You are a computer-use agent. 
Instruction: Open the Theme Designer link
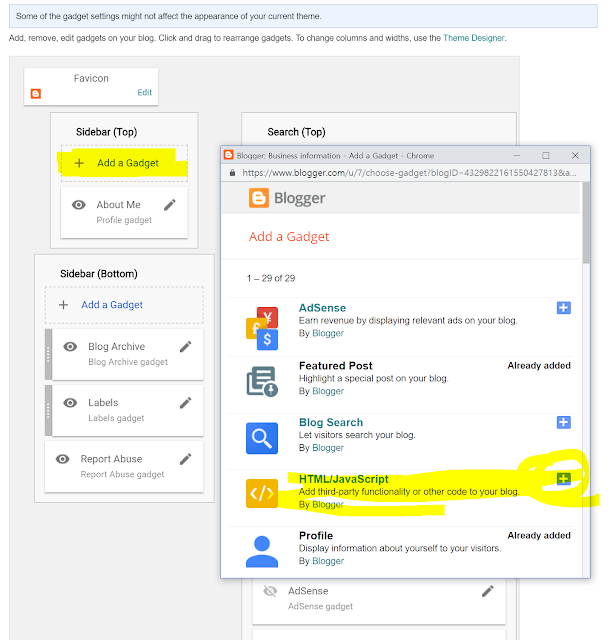(x=474, y=38)
